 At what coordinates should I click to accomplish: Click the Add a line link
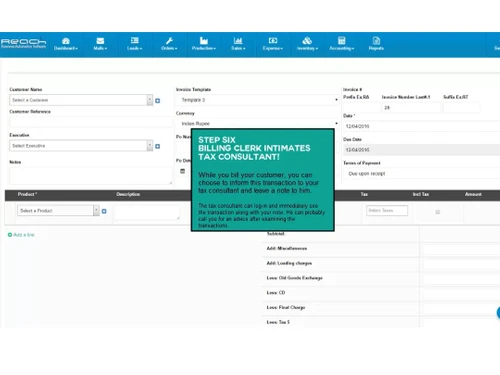coord(21,235)
